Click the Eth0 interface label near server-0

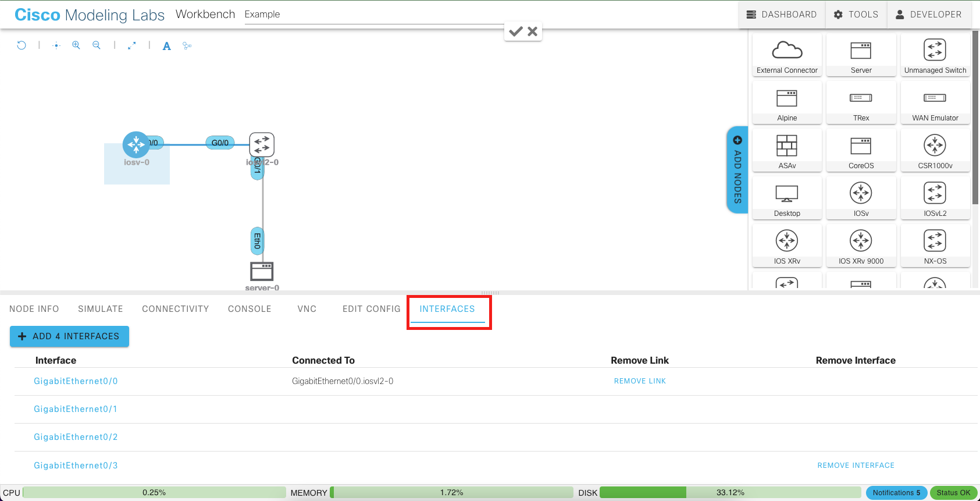[x=257, y=241]
